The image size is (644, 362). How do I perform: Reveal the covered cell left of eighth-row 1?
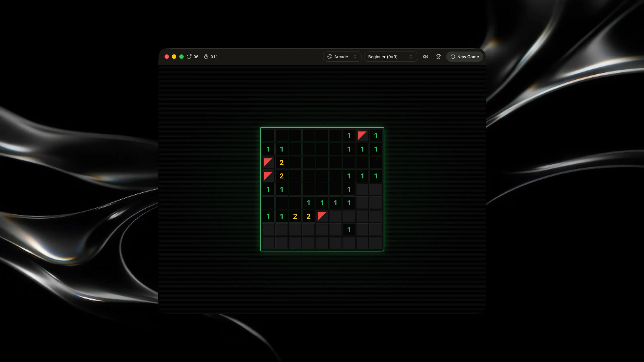tap(335, 230)
